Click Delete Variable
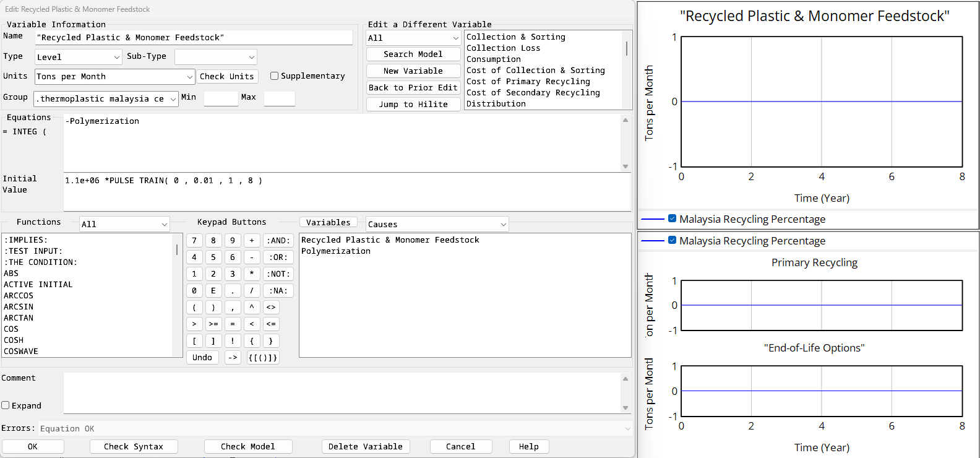This screenshot has height=458, width=980. [x=366, y=446]
